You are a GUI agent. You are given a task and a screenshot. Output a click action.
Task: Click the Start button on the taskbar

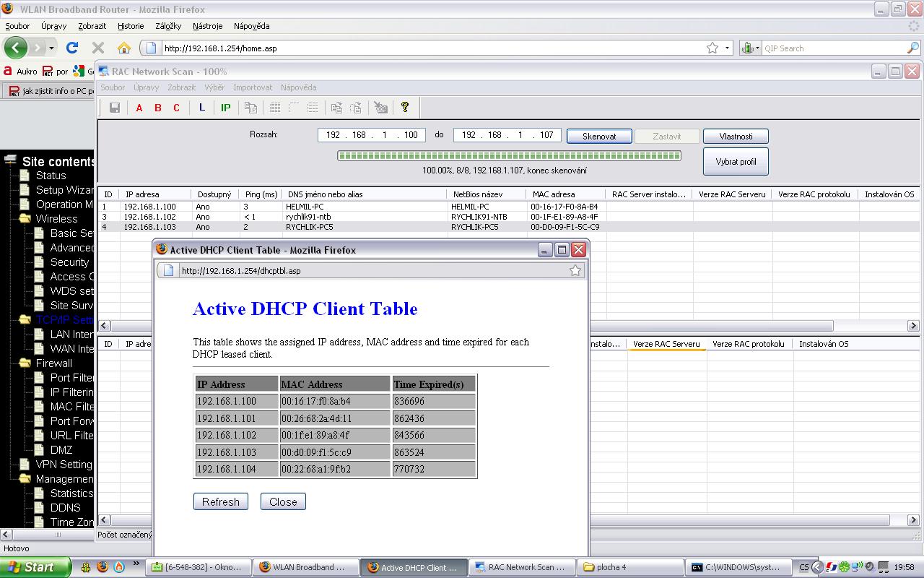click(x=35, y=567)
